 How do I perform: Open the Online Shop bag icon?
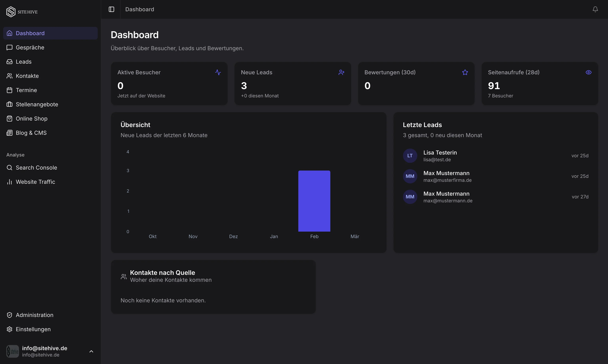[9, 119]
